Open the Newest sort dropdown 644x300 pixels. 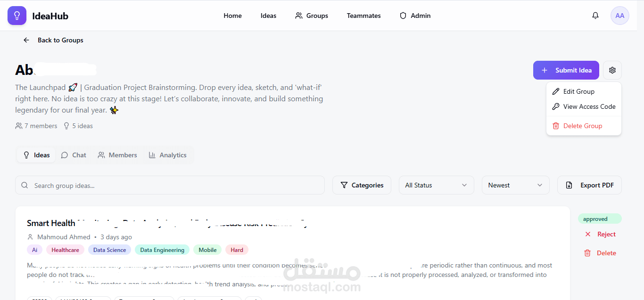click(x=516, y=185)
